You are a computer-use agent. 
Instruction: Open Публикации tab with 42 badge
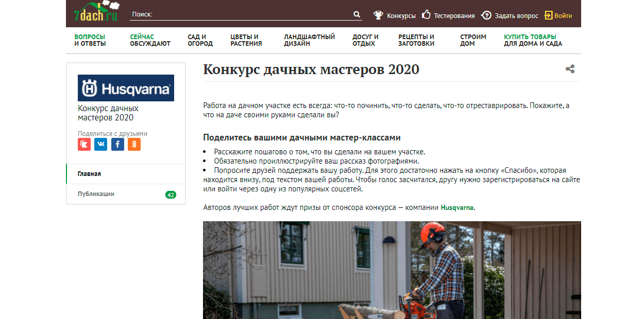pyautogui.click(x=96, y=194)
